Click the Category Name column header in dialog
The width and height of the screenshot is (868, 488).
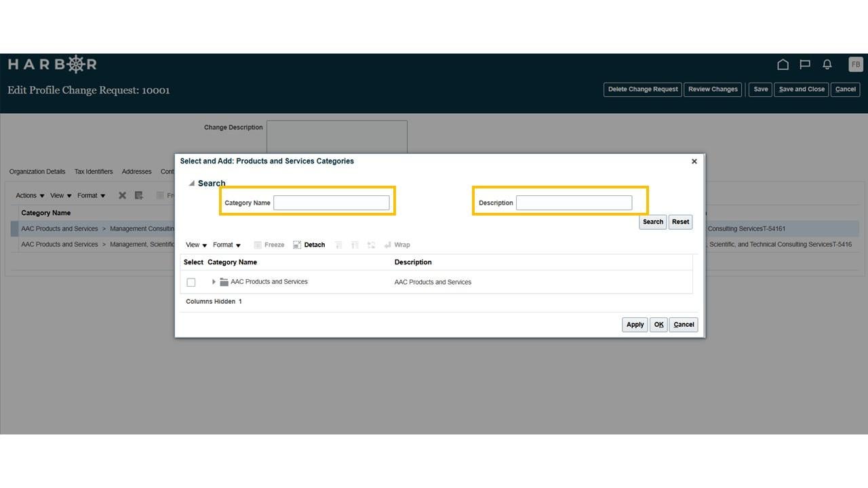232,262
